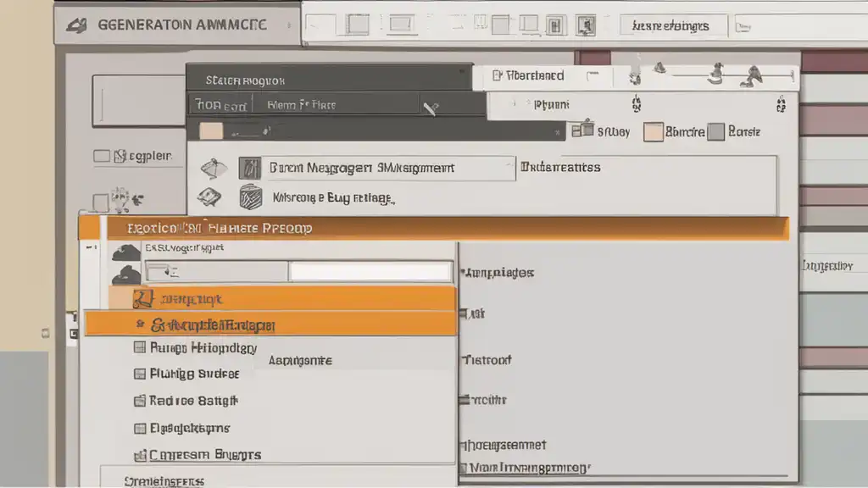Select the highlighted 'Srfwmpfelfnlaper' list entry
868x488 pixels.
click(x=270, y=324)
